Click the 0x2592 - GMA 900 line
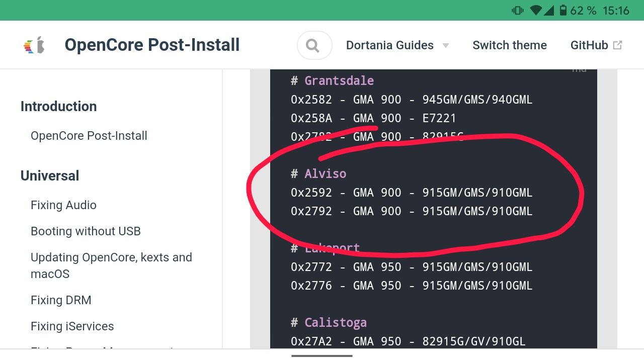Viewport: 644px width, 362px height. point(412,193)
